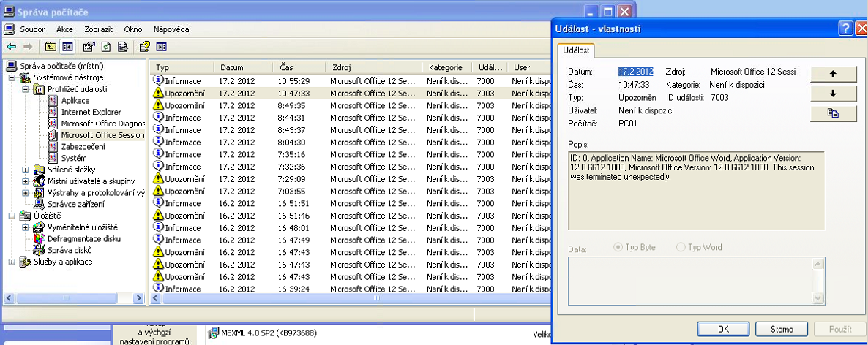Select the event at 16:51:51
Image resolution: width=868 pixels, height=345 pixels.
tap(351, 203)
